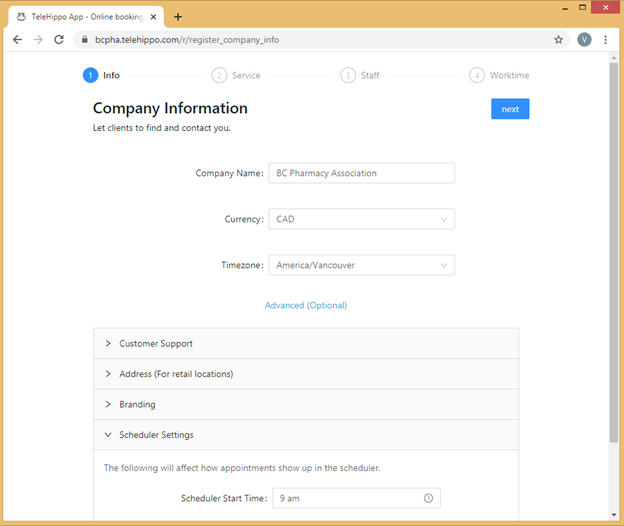Expand the Branding section

point(306,404)
